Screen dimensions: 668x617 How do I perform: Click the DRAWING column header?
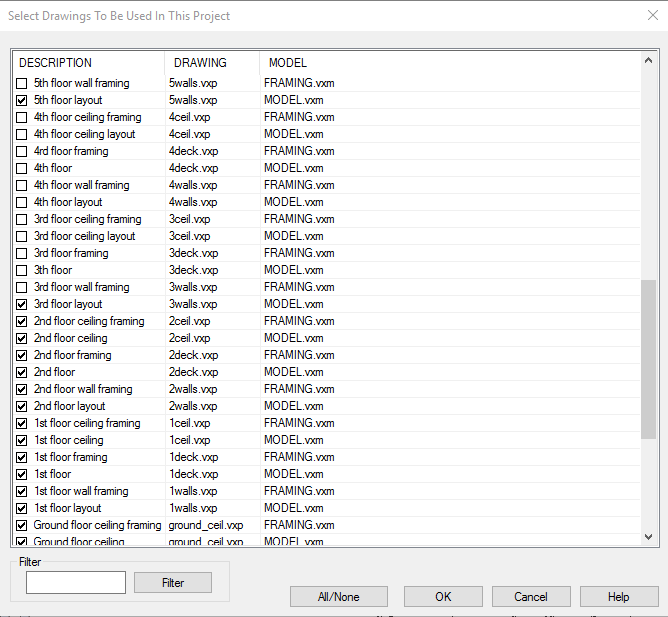pos(212,63)
